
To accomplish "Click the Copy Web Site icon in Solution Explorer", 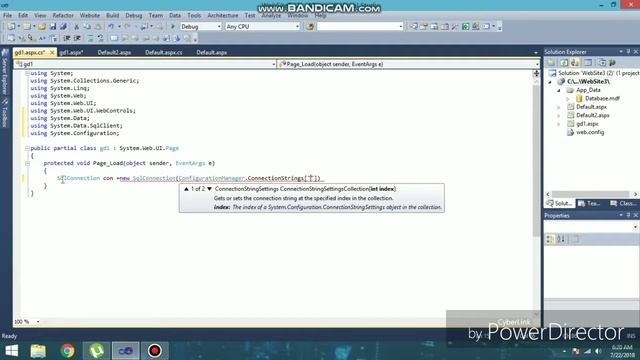I will pos(602,62).
